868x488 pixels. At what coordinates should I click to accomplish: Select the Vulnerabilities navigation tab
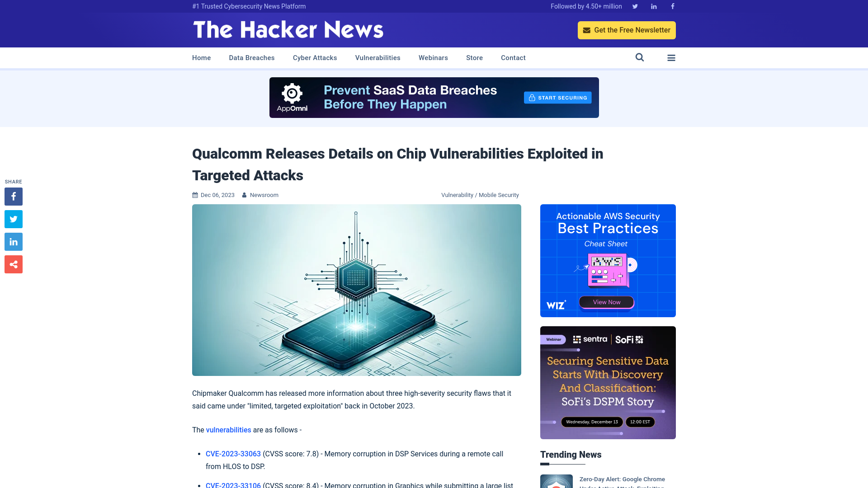coord(377,58)
